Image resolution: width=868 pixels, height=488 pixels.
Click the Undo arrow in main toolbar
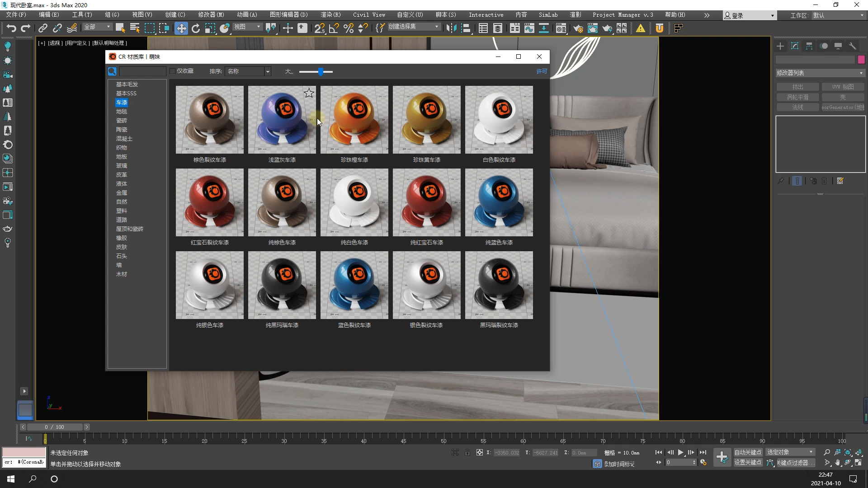click(11, 28)
